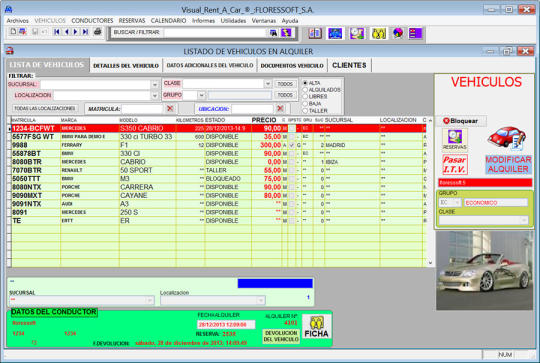This screenshot has height=363, width=540.
Task: Click TODAS LAS LOCALIZACIONES button
Action: [45, 108]
